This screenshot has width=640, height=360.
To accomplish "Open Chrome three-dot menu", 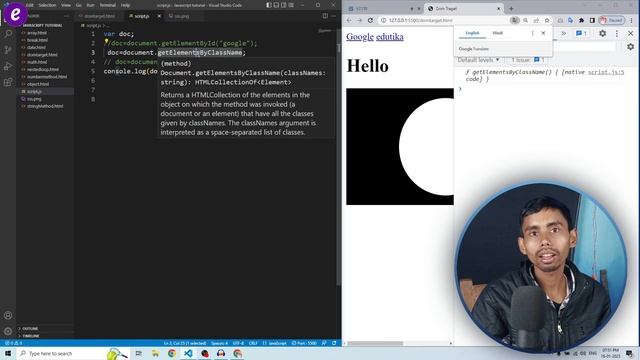I will [x=632, y=20].
